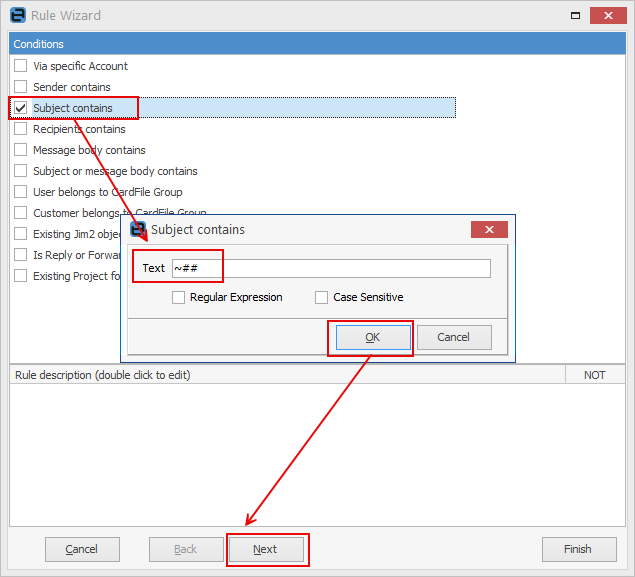Click the Rule Wizard app icon
This screenshot has width=635, height=577.
coord(18,15)
